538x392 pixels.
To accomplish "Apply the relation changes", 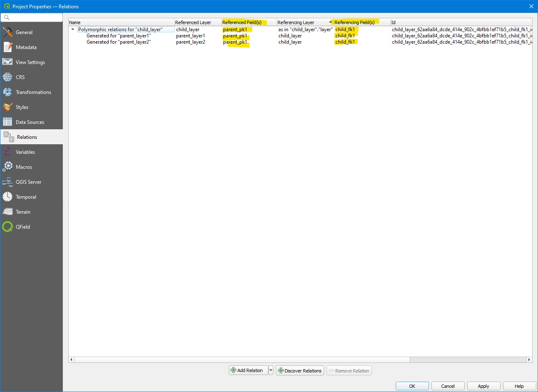I will [483, 386].
